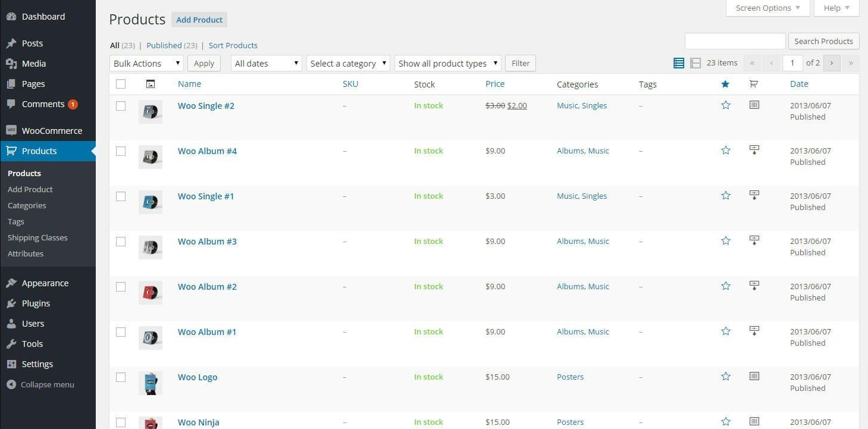Switch to list view icon
The width and height of the screenshot is (868, 429).
pyautogui.click(x=678, y=63)
